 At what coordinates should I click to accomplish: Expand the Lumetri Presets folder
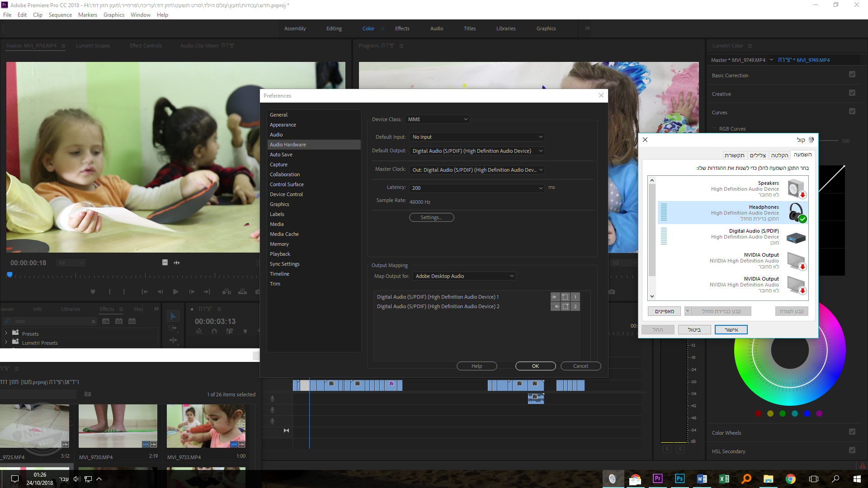click(x=6, y=343)
